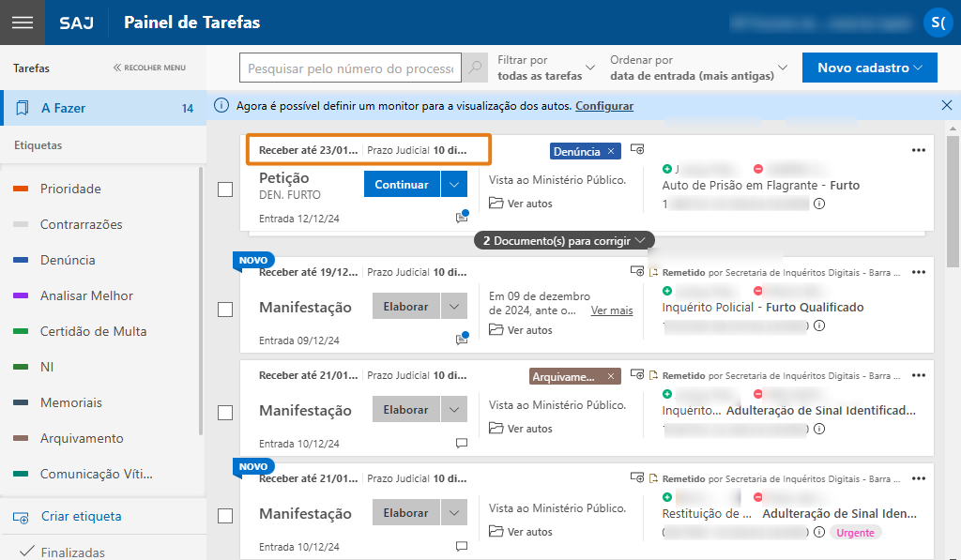The image size is (961, 560).
Task: Open the hamburger main menu
Action: tap(23, 23)
